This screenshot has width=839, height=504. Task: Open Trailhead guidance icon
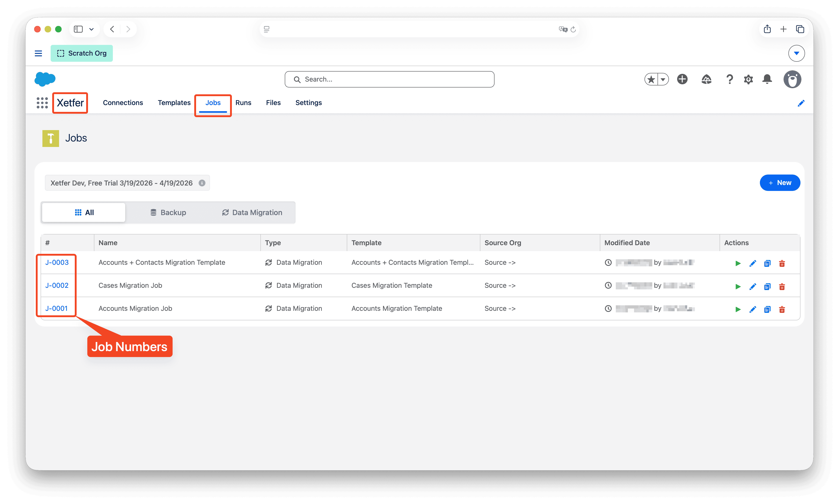click(x=706, y=80)
